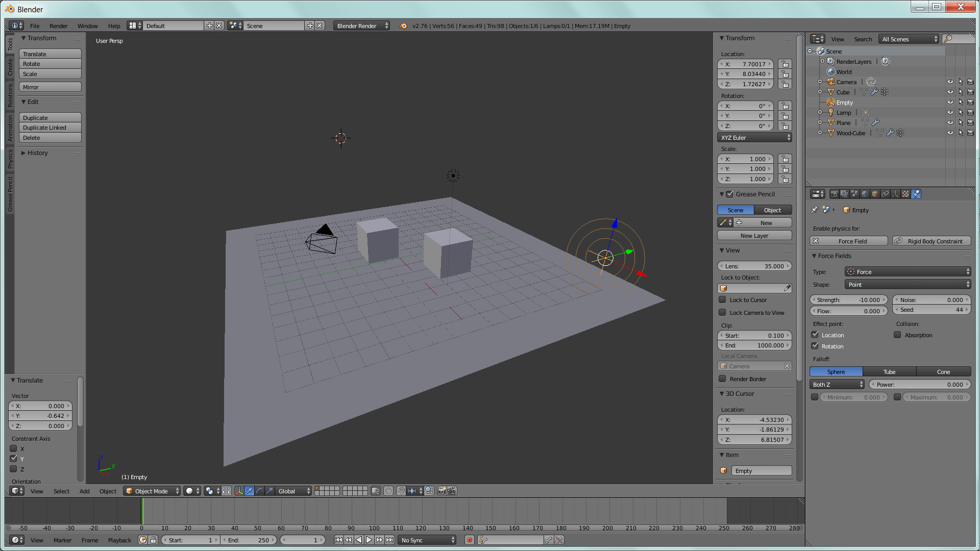Screen dimensions: 980x551
Task: Switch to the Object Constraints tab (chain icon)
Action: [886, 194]
